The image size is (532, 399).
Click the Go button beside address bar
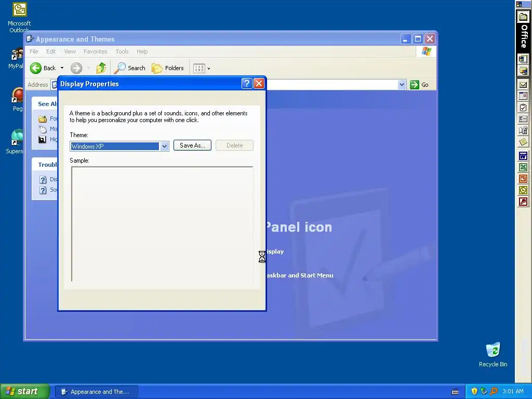click(419, 85)
